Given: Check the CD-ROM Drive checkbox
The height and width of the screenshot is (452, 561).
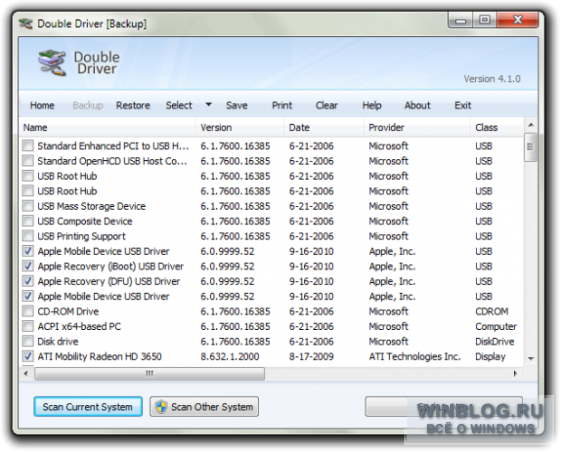Looking at the screenshot, I should 28,311.
